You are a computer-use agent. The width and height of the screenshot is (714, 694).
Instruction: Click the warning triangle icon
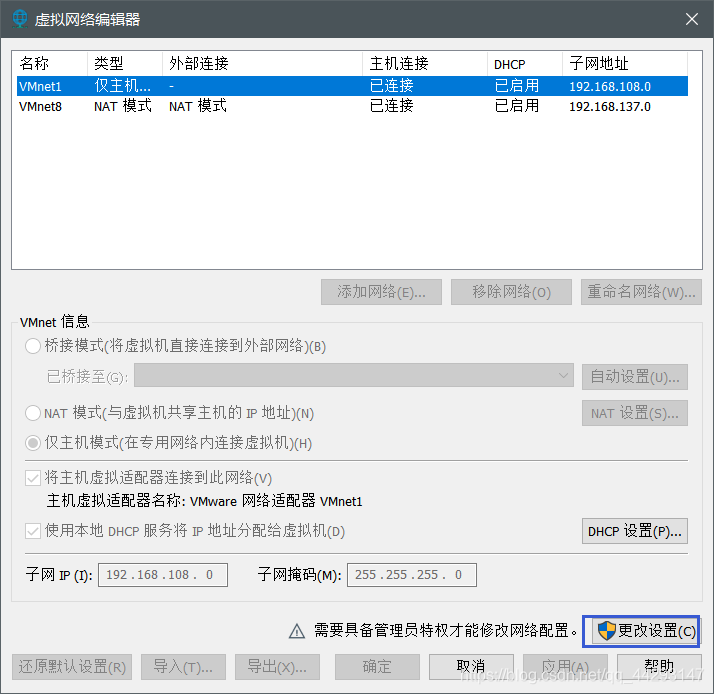(x=297, y=631)
